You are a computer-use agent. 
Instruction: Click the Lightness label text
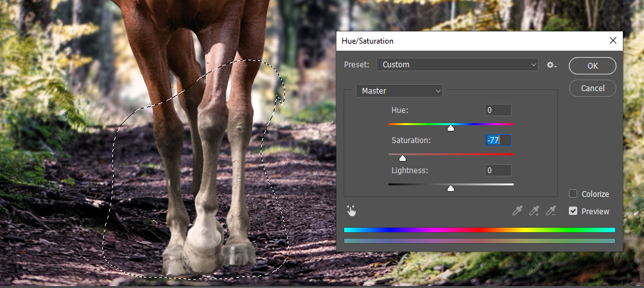click(410, 170)
